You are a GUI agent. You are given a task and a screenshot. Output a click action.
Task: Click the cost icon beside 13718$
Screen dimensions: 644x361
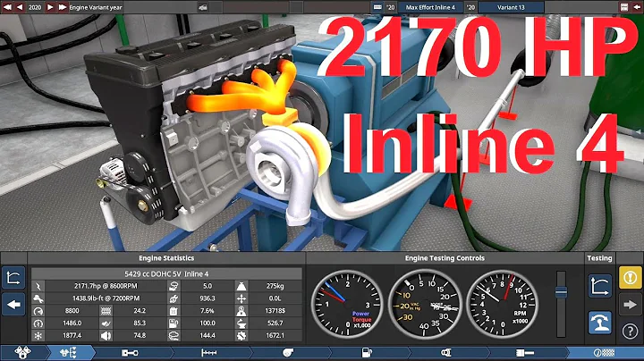tap(241, 311)
